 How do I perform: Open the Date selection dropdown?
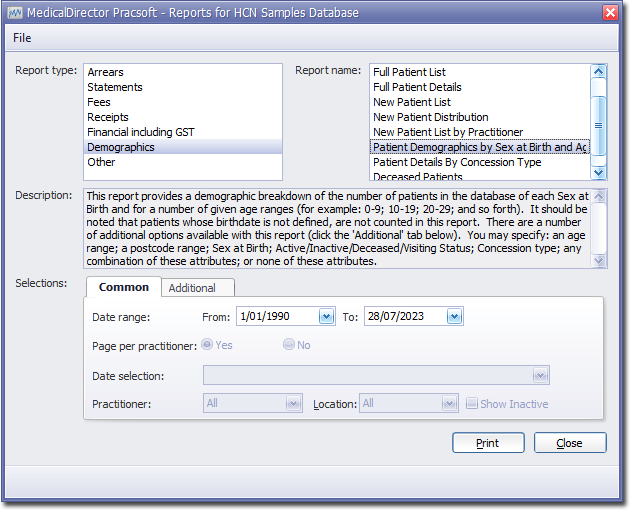coord(540,376)
